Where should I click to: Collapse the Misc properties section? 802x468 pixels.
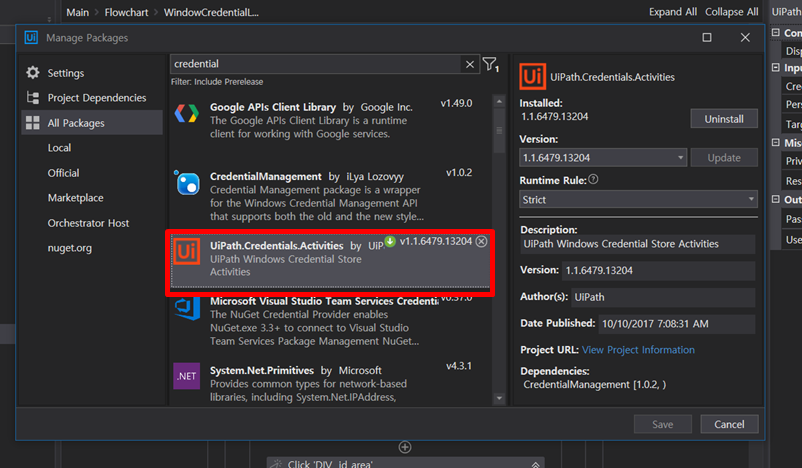click(776, 143)
